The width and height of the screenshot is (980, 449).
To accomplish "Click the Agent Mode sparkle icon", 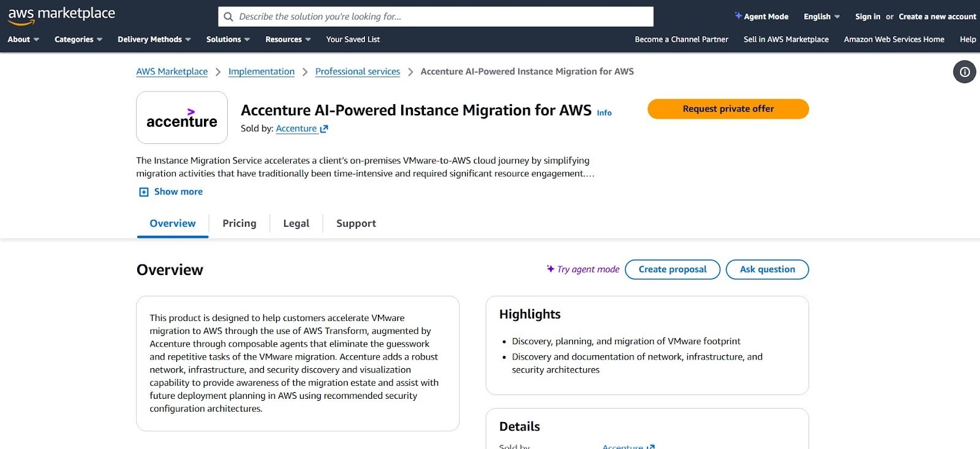I will pos(738,16).
